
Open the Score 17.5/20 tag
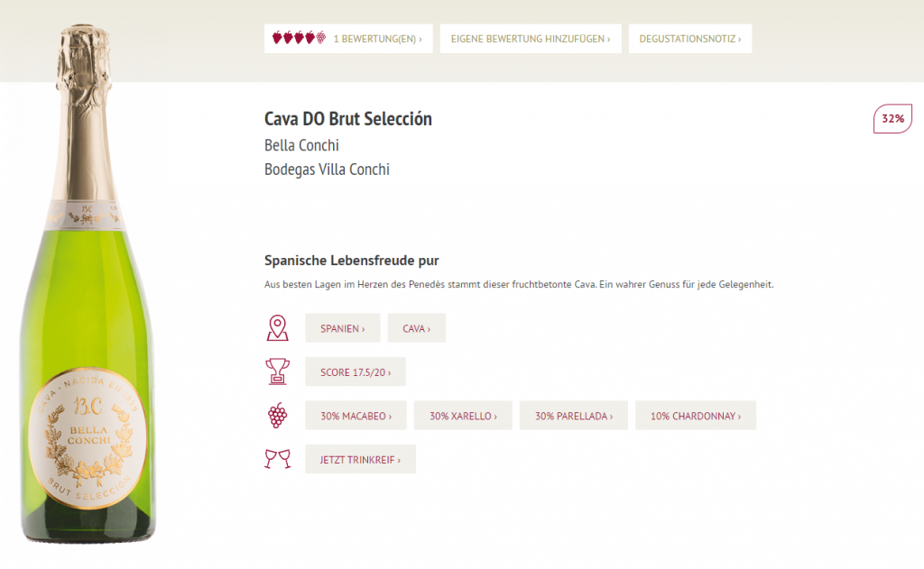tap(355, 372)
